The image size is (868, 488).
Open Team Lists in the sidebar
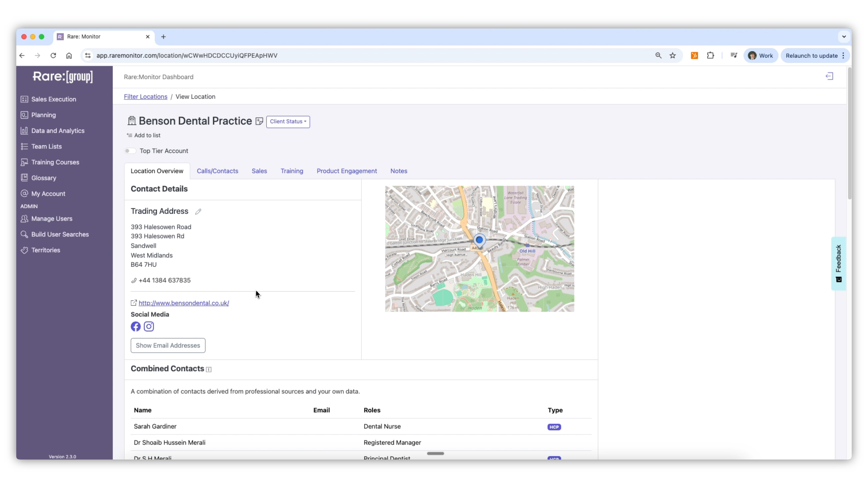click(x=41, y=146)
